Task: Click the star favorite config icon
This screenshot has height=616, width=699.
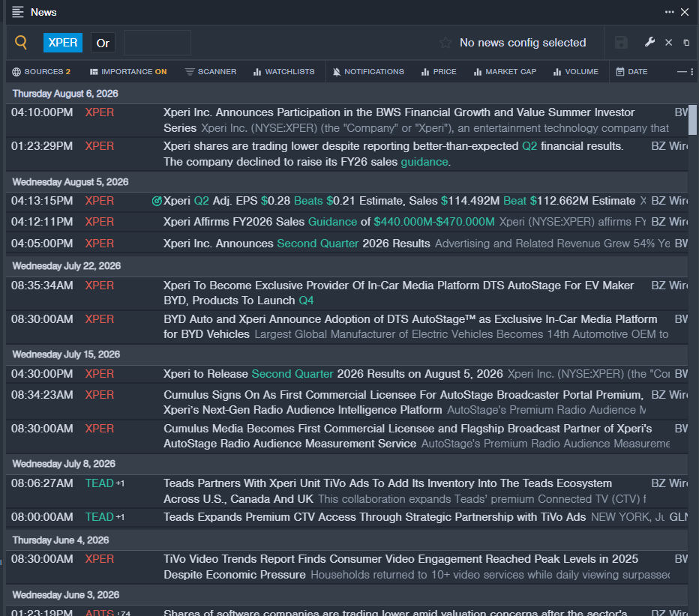Action: 445,43
